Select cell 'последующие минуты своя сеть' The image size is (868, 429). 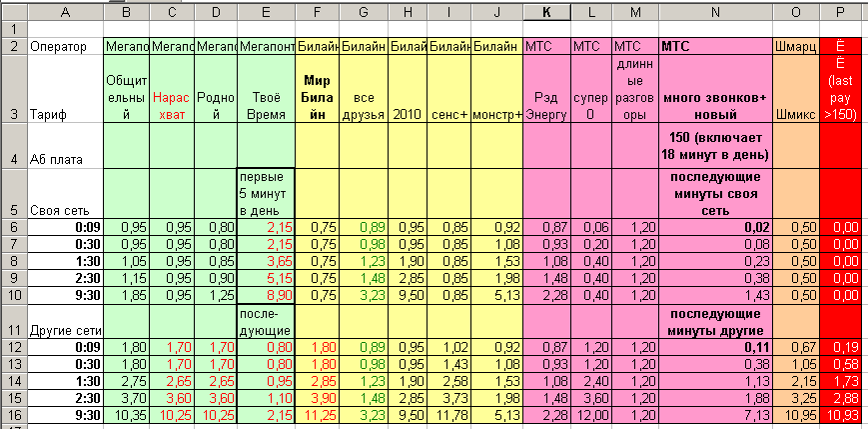pos(715,195)
